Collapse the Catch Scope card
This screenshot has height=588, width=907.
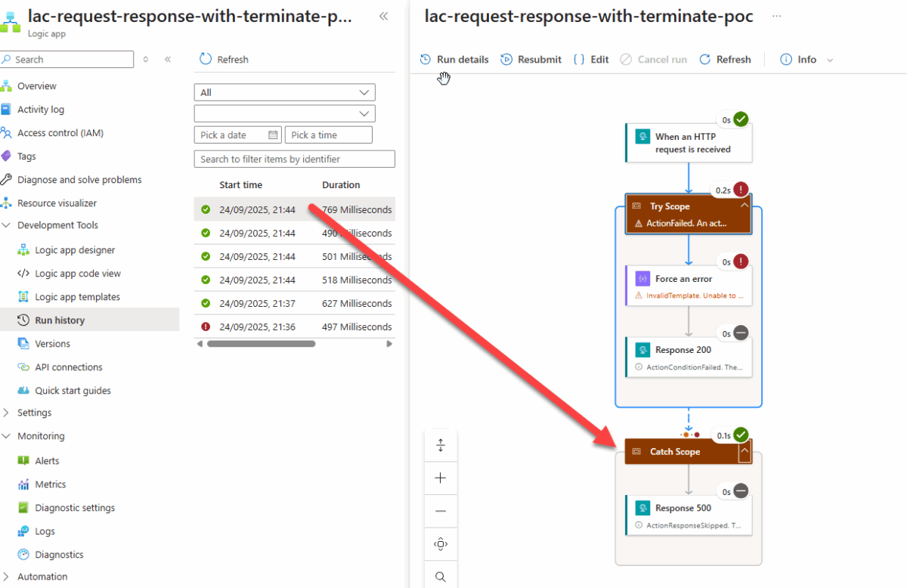coord(744,451)
